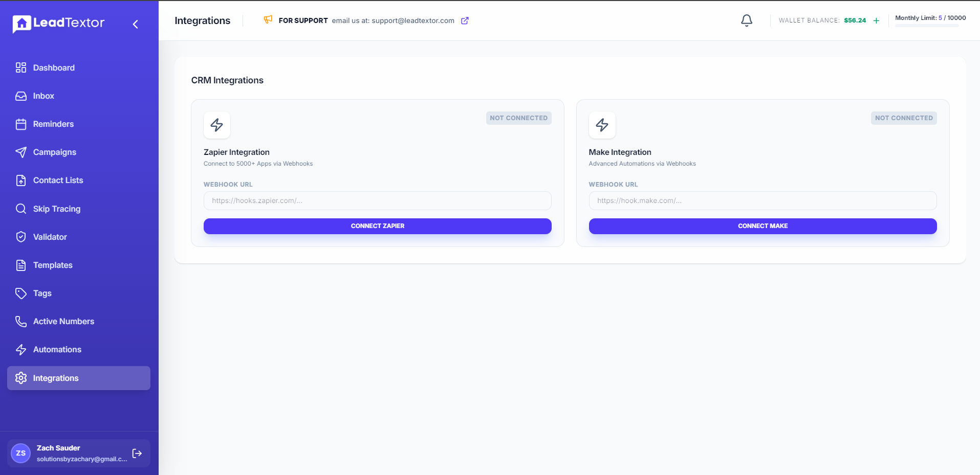Open the Validator page
Viewport: 980px width, 475px height.
[79, 237]
